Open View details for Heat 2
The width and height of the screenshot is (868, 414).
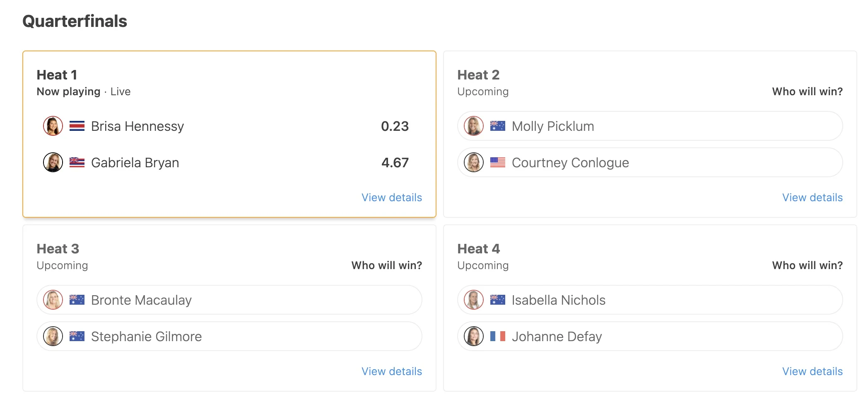(812, 197)
